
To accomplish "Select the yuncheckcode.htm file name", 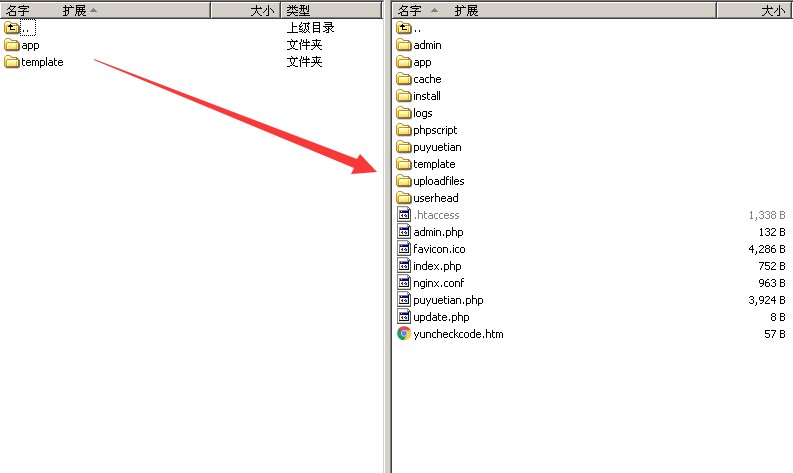I will coord(459,334).
